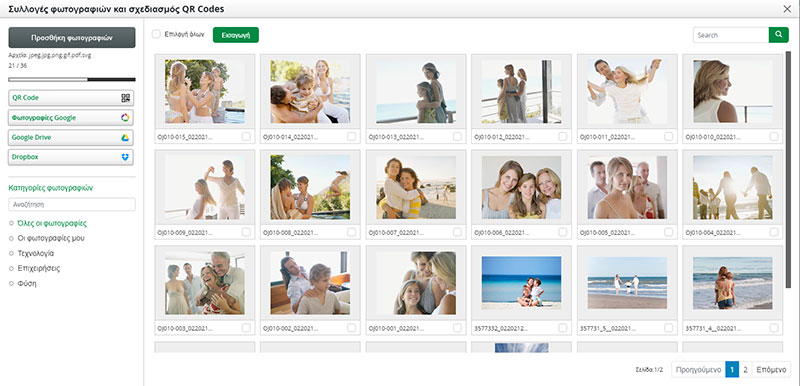
Task: Select page 1 in pagination
Action: (x=732, y=369)
